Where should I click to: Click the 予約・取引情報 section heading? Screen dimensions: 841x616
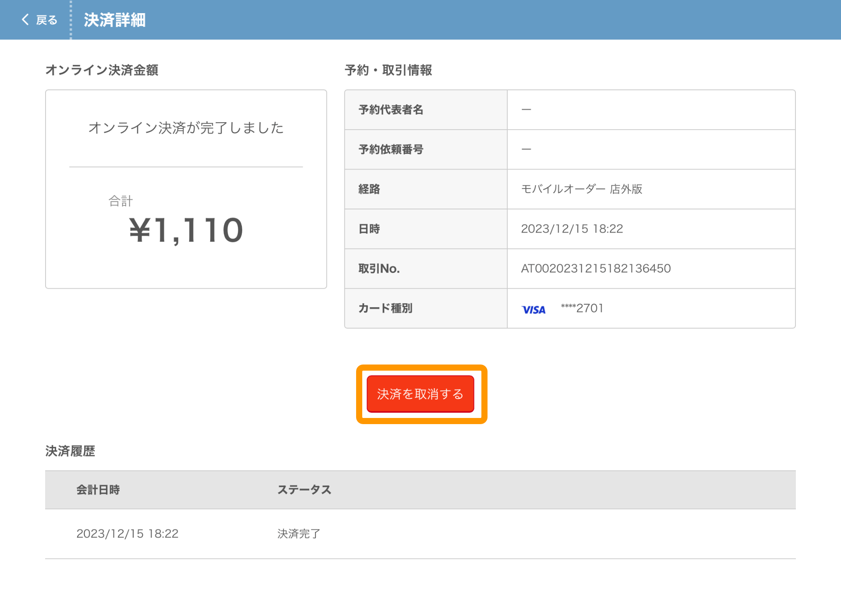pyautogui.click(x=388, y=70)
